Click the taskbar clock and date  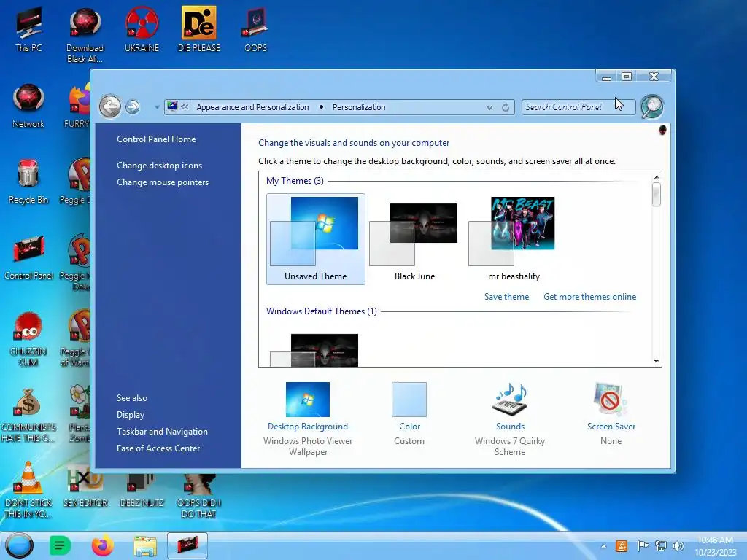pyautogui.click(x=715, y=546)
